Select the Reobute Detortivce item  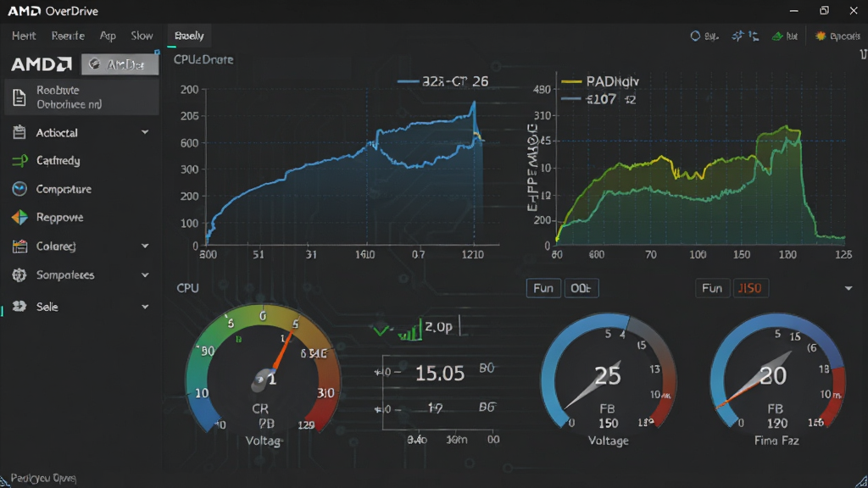[x=81, y=97]
